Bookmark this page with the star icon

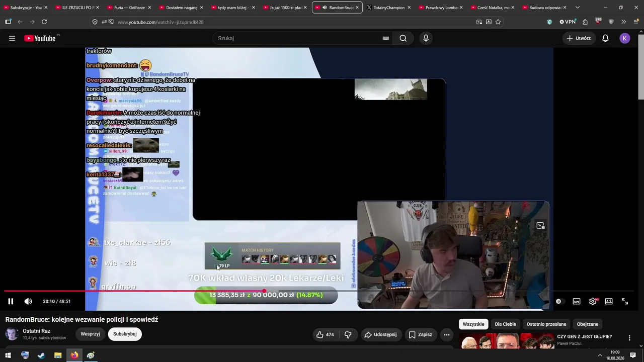(498, 22)
